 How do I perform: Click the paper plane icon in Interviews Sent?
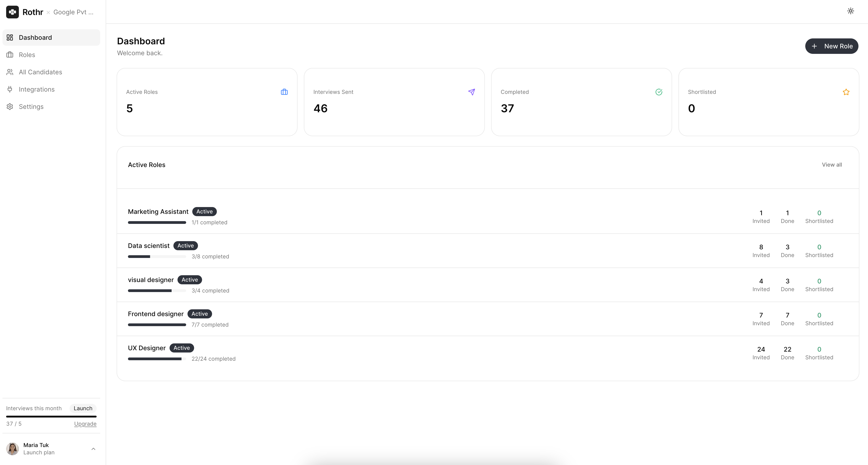[x=471, y=92]
